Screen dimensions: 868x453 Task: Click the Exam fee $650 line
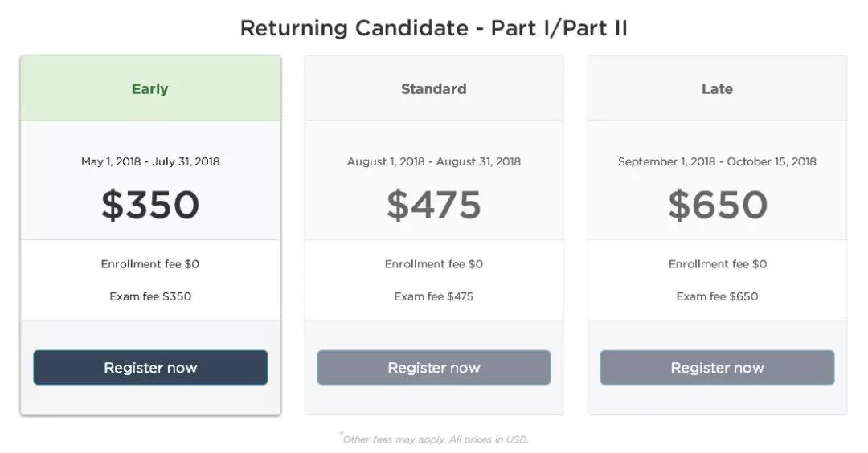(718, 296)
